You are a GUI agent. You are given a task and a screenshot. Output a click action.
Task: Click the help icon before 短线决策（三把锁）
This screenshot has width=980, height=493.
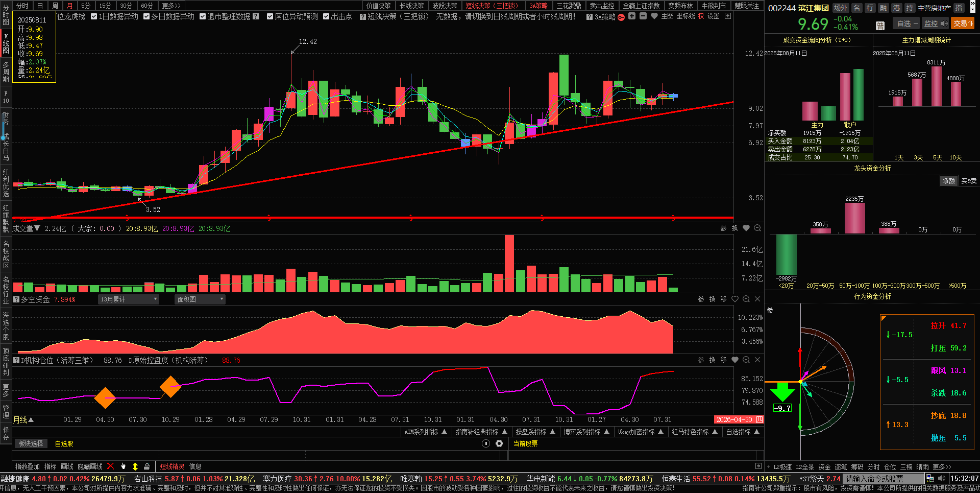coord(363,17)
